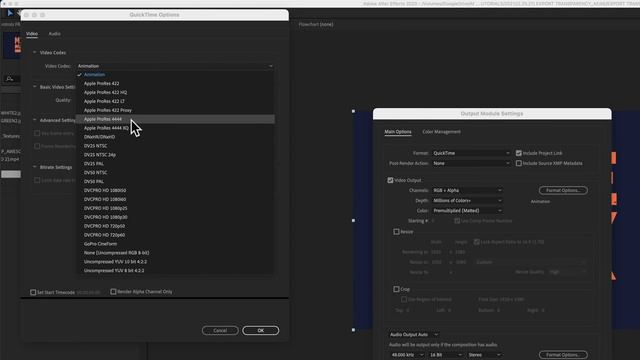Choose Apple ProRes 4444 XQ codec
This screenshot has height=360, width=640.
(175, 128)
